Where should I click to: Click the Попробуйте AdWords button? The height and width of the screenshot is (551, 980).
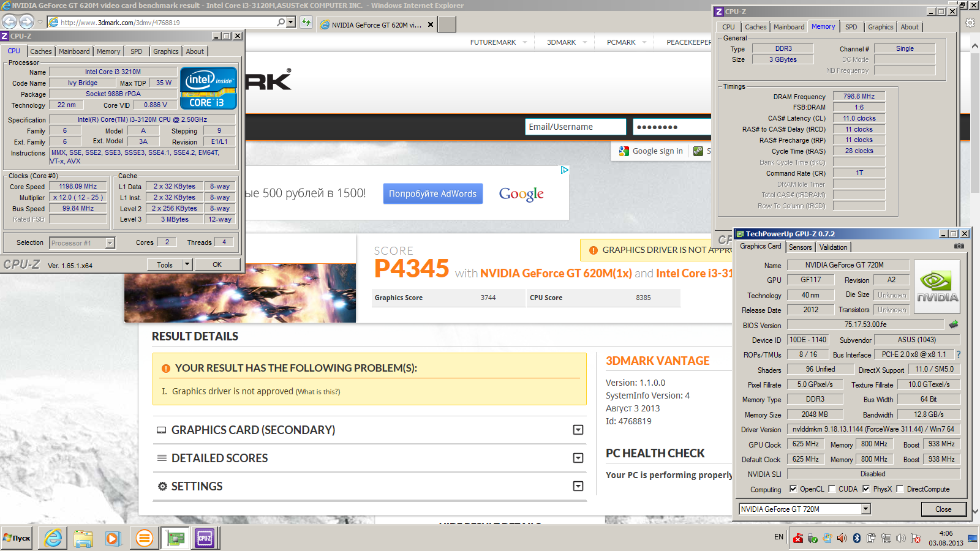click(433, 193)
